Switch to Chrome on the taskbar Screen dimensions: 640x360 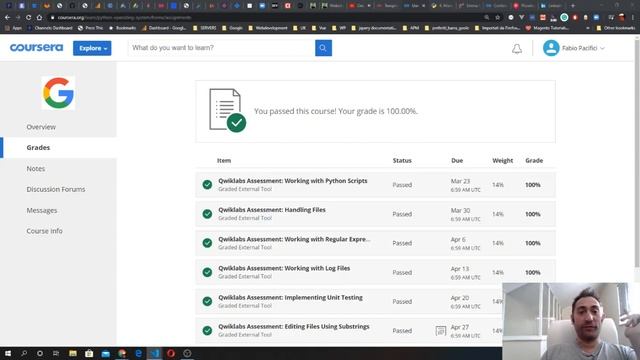coord(122,353)
